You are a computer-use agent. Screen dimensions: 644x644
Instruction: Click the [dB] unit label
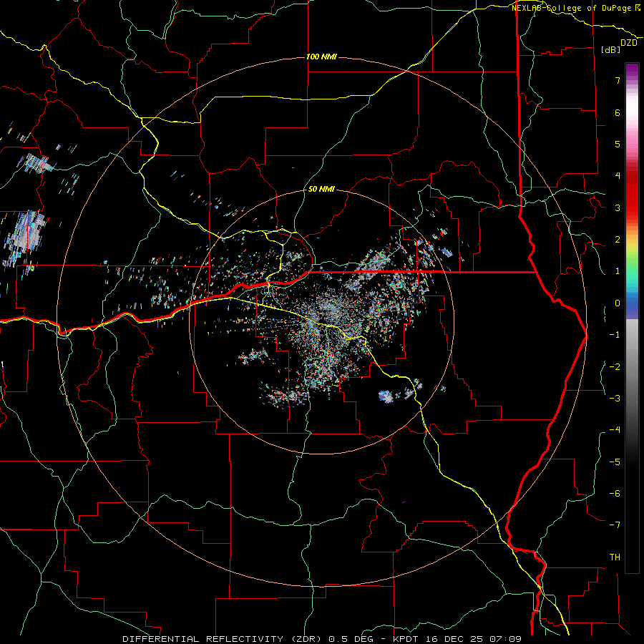[610, 49]
